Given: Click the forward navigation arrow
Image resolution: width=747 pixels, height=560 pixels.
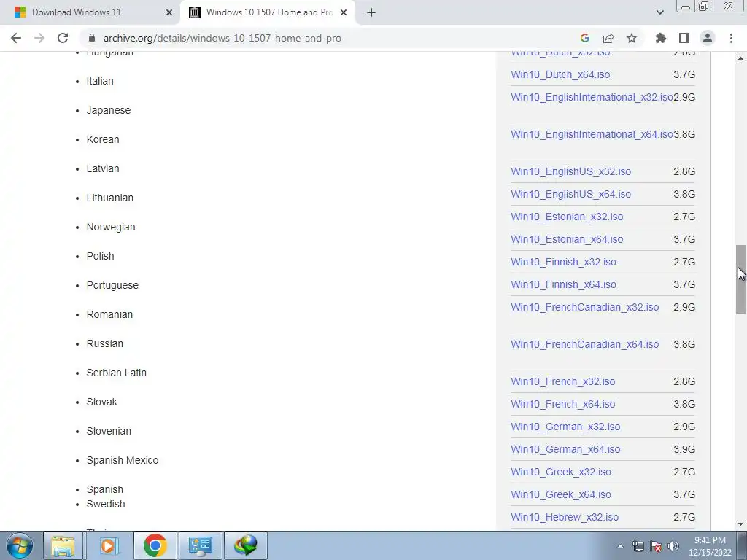Looking at the screenshot, I should pyautogui.click(x=39, y=38).
